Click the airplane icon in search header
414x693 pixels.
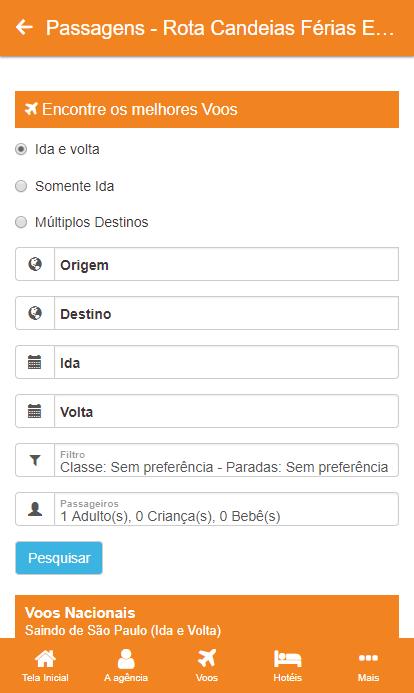[x=31, y=109]
